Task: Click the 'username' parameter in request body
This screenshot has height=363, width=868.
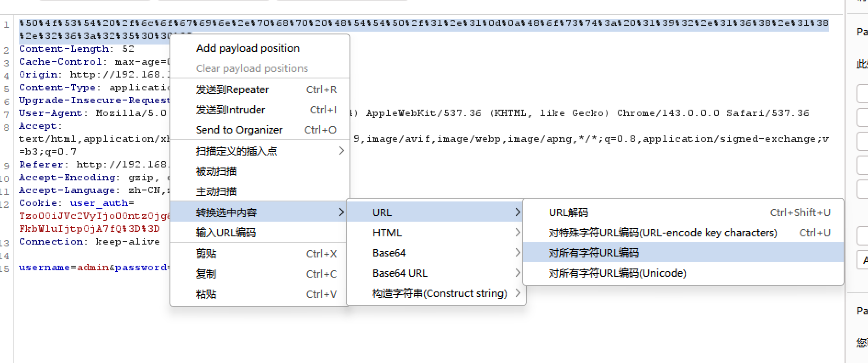Action: (44, 267)
